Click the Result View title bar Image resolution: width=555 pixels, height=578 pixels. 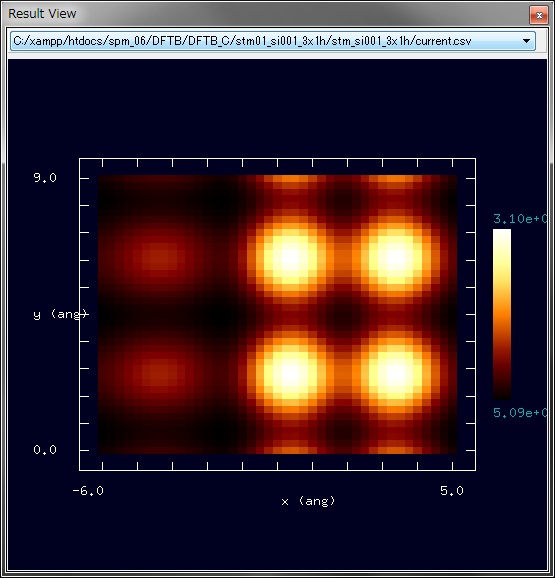(x=265, y=14)
